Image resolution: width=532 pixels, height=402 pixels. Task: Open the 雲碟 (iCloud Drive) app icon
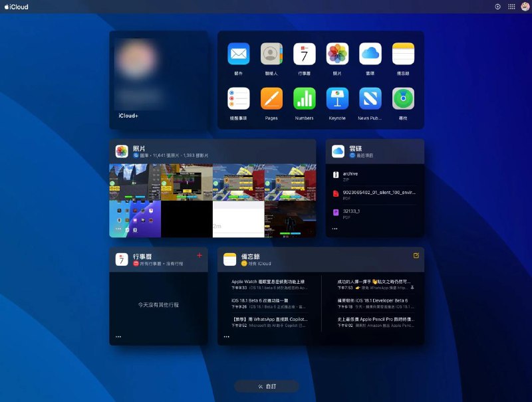tap(370, 52)
